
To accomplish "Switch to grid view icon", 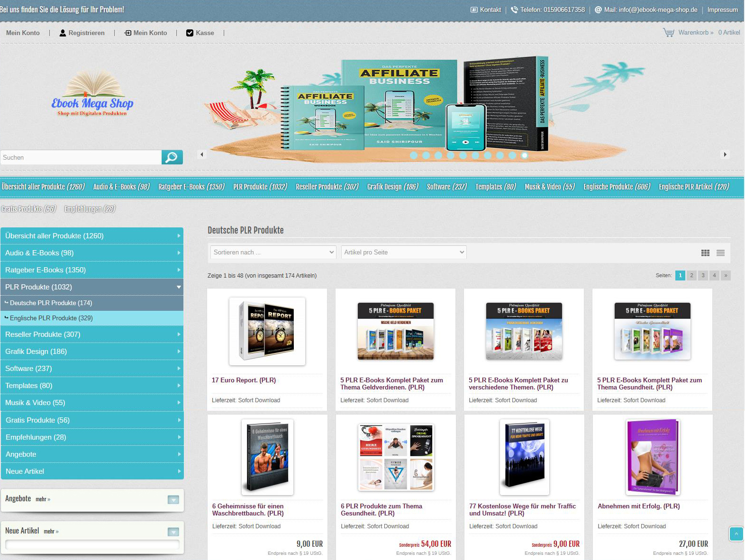I will tap(705, 253).
